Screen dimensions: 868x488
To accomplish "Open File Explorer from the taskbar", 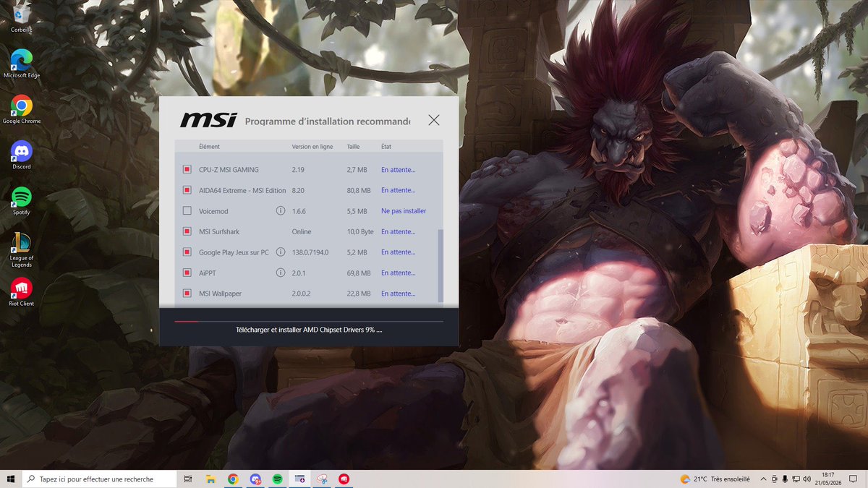I will coord(210,479).
